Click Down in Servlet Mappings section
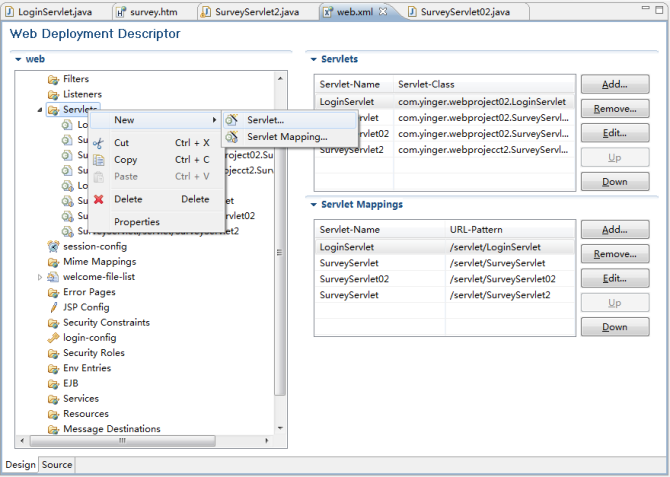Viewport: 670px width, 477px height. tap(615, 327)
